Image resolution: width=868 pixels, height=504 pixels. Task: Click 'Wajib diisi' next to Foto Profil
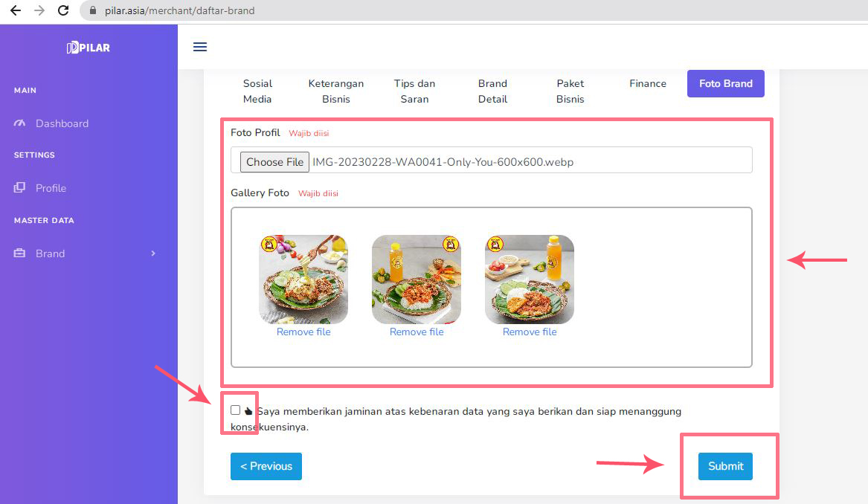coord(309,133)
